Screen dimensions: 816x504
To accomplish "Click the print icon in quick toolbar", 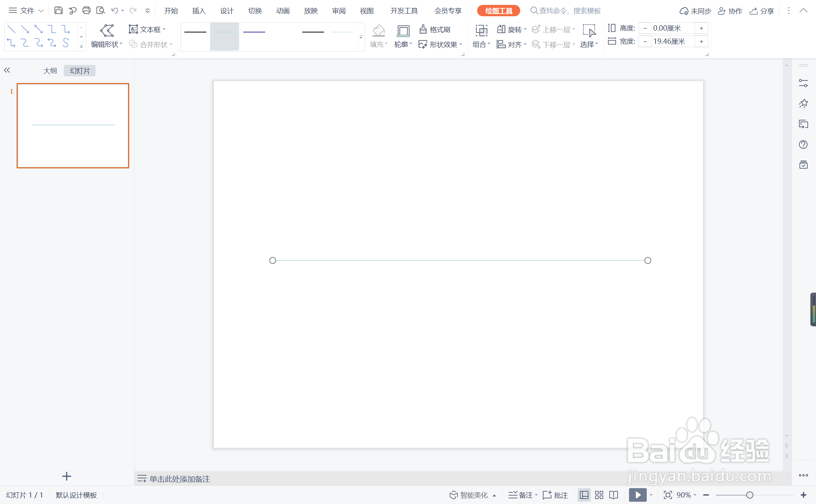I will [87, 11].
